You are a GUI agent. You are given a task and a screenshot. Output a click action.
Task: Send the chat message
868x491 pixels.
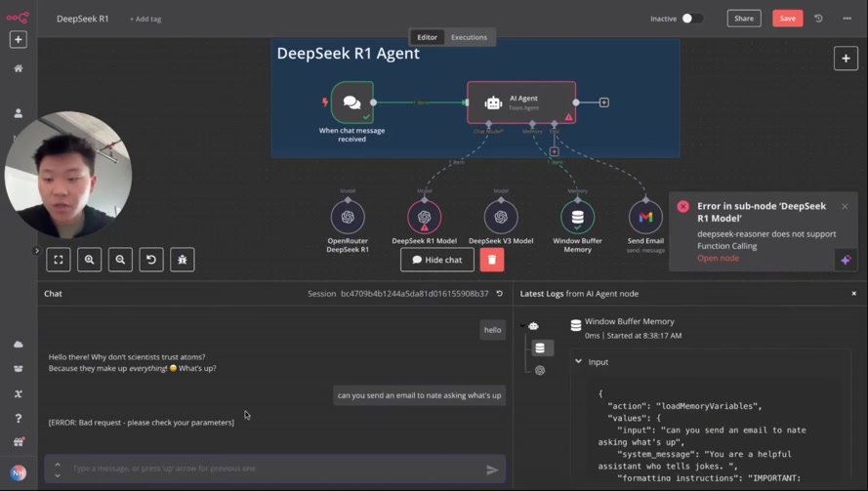point(492,470)
